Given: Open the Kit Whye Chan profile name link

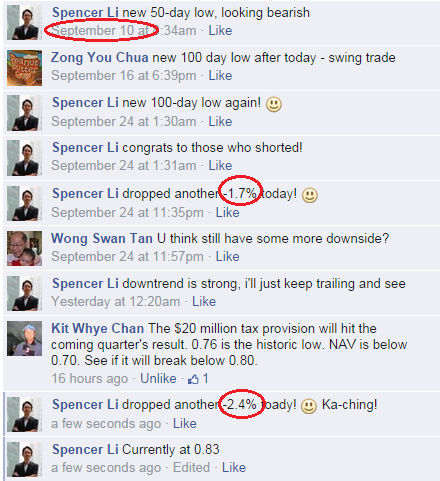Looking at the screenshot, I should (x=97, y=329).
